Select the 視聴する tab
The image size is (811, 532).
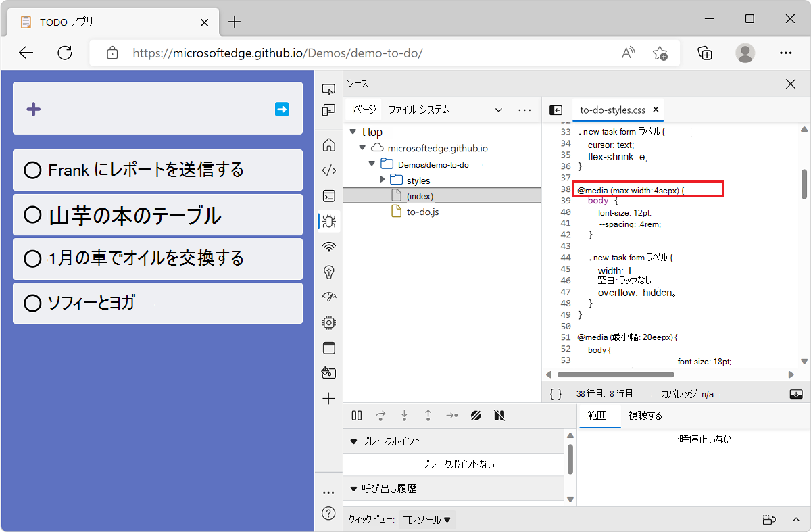click(x=643, y=416)
